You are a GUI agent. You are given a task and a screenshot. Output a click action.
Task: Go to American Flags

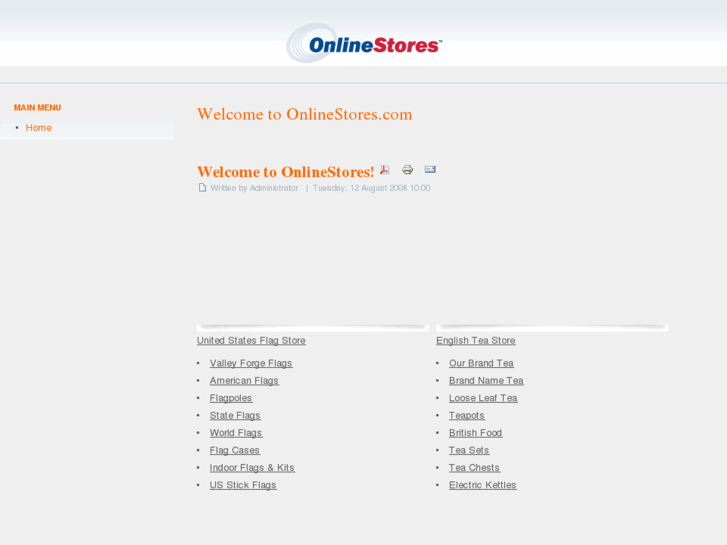point(244,381)
